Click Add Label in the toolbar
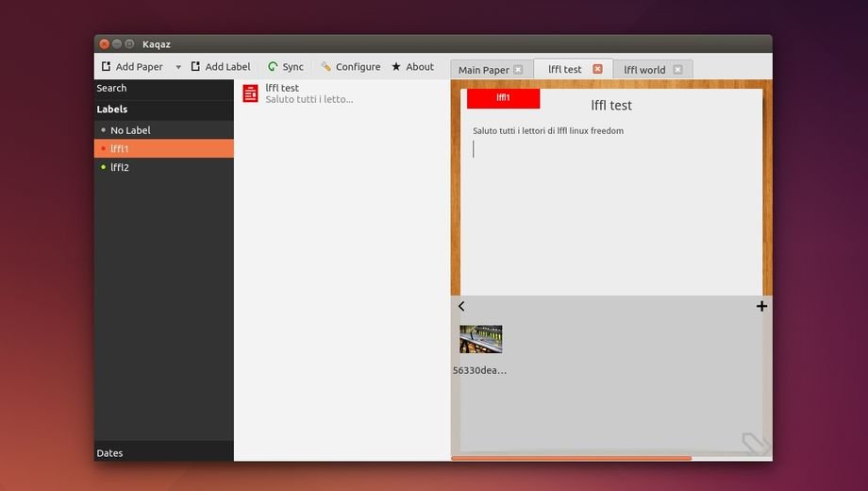The height and width of the screenshot is (491, 868). click(x=221, y=66)
